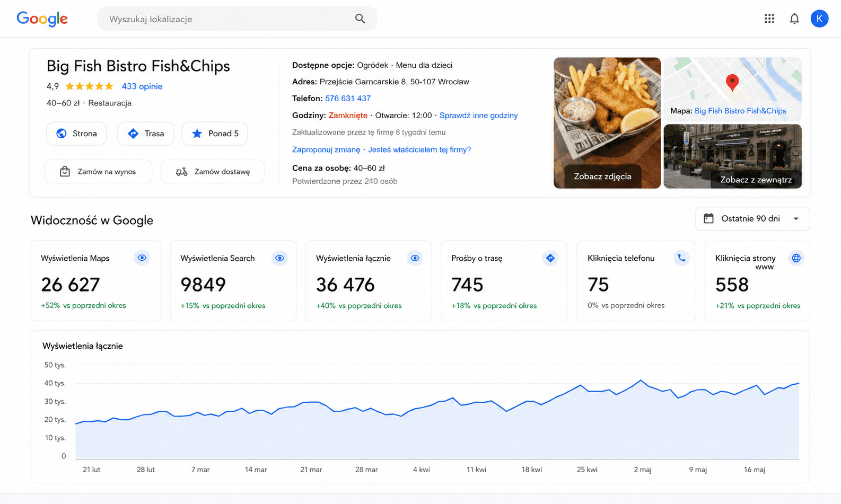Click the five yellow rating stars

click(90, 86)
